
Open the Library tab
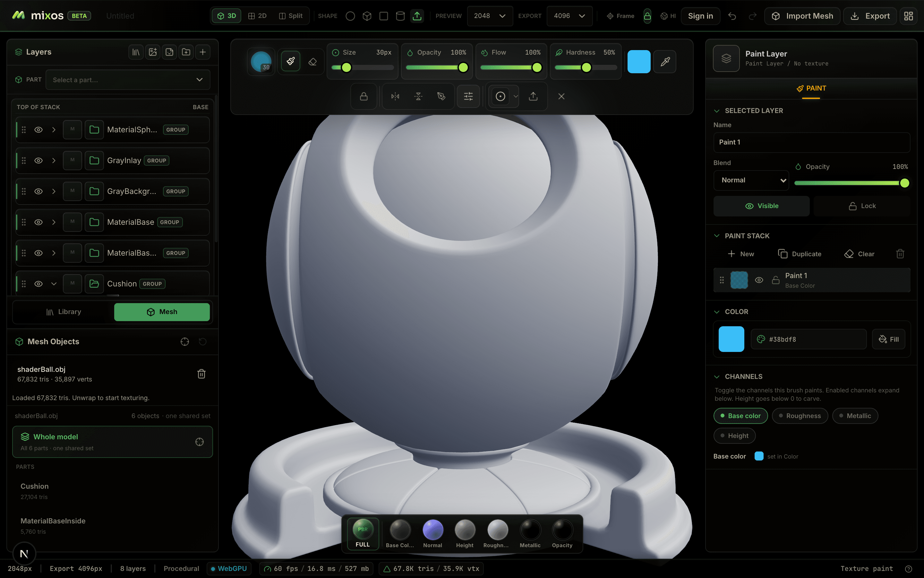tap(64, 312)
